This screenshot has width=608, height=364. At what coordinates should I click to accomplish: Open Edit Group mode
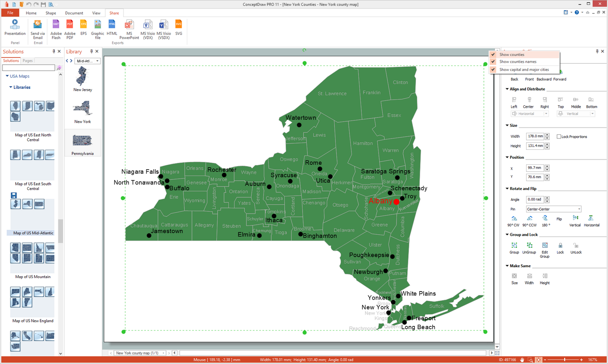545,250
